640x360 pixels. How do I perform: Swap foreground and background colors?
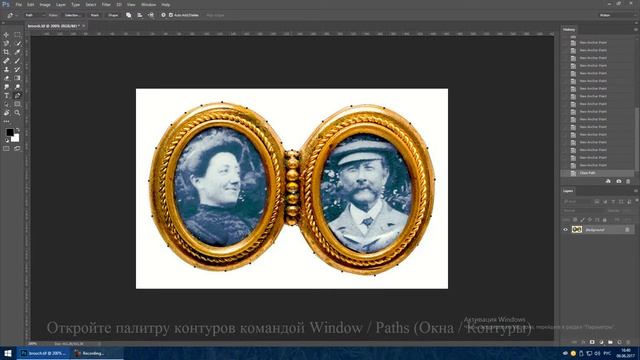[x=18, y=130]
